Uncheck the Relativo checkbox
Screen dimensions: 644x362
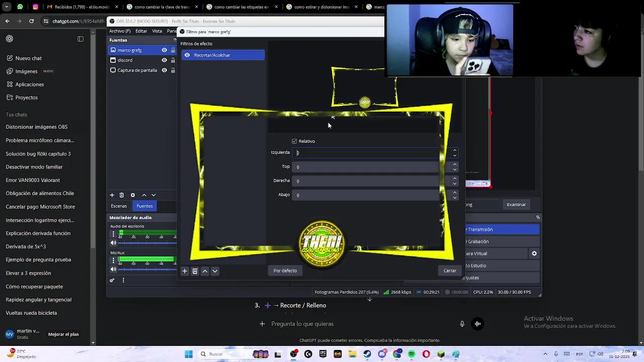[x=294, y=141]
